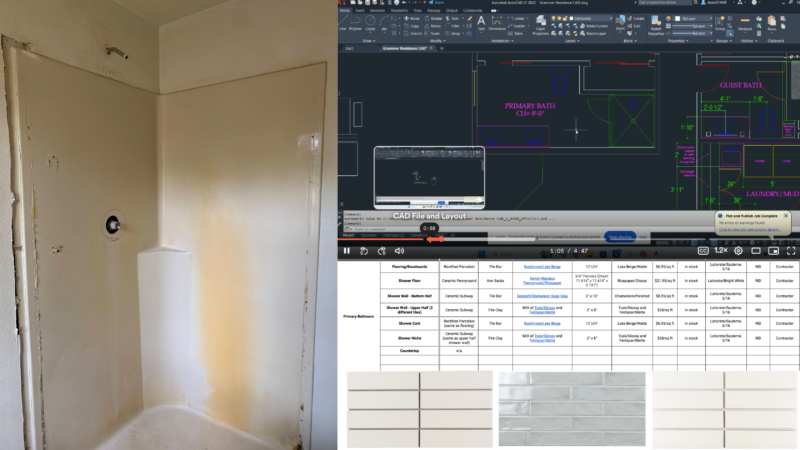Select the Text annotation tool
The image size is (800, 450).
[481, 23]
